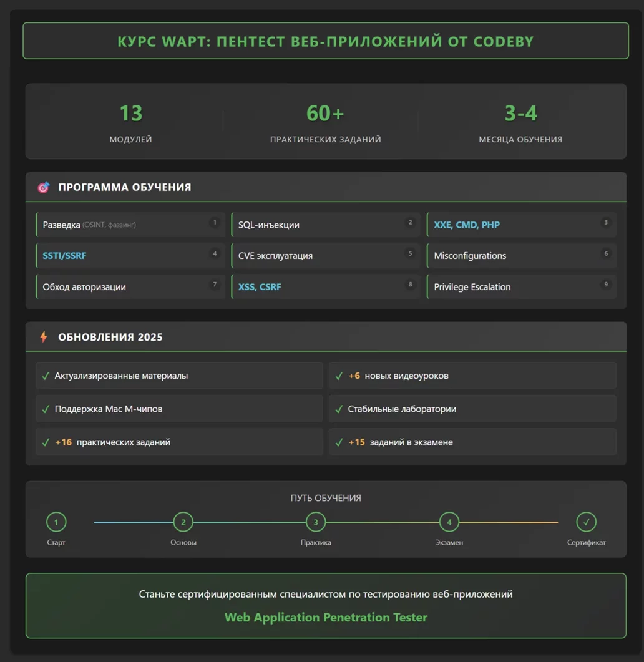This screenshot has height=662, width=644.
Task: Click the checkmark circle labeled Сертификат
Action: (x=586, y=522)
